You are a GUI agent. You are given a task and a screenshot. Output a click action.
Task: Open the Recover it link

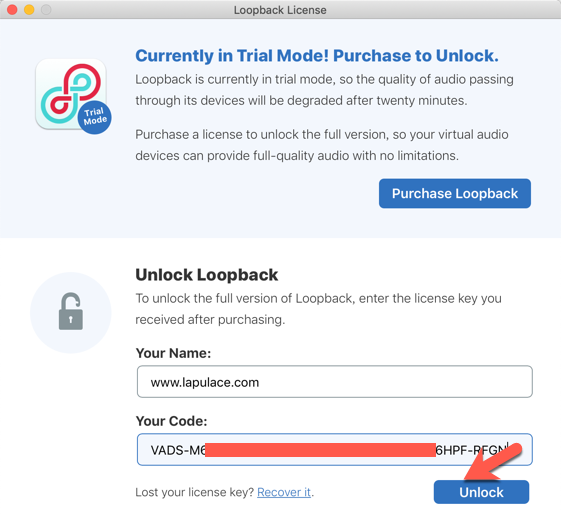pyautogui.click(x=284, y=492)
